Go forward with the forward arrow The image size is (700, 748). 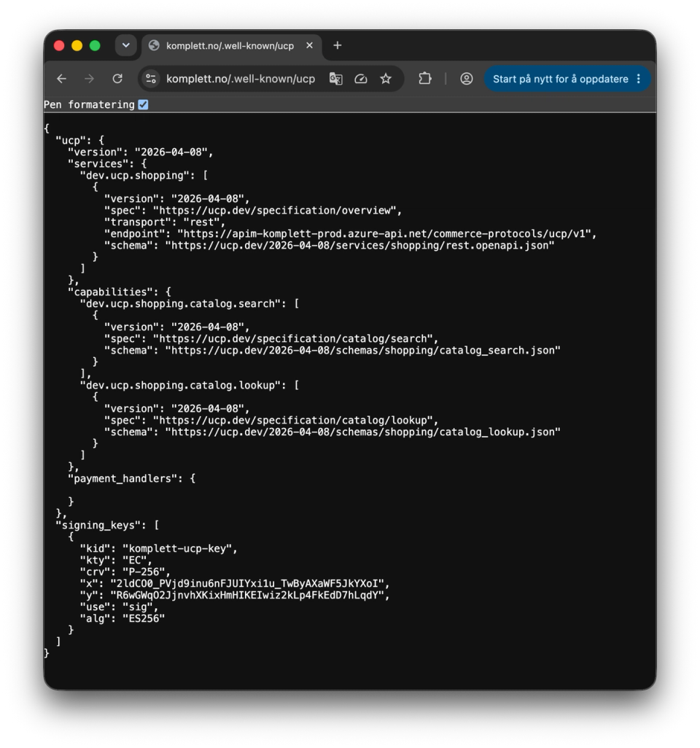click(x=89, y=79)
